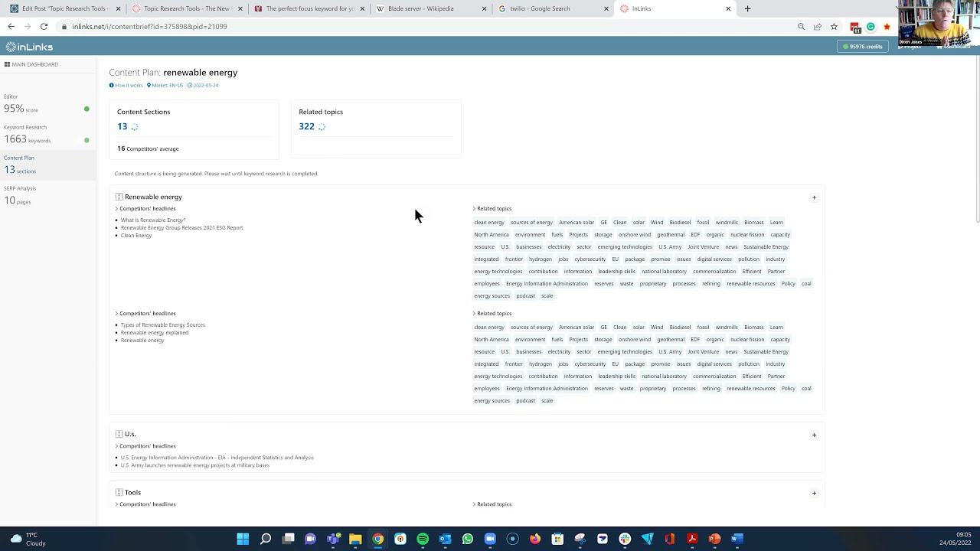Click the Related topics count 322
This screenshot has height=551, width=980.
pyautogui.click(x=306, y=126)
